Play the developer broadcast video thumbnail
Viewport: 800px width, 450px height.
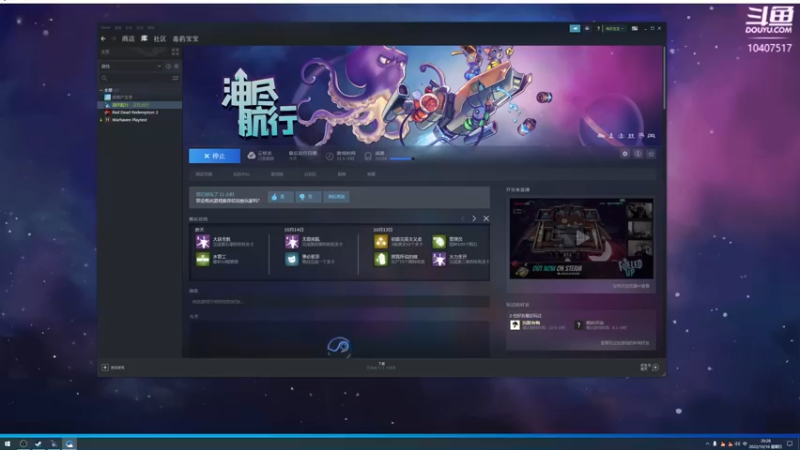click(x=581, y=238)
